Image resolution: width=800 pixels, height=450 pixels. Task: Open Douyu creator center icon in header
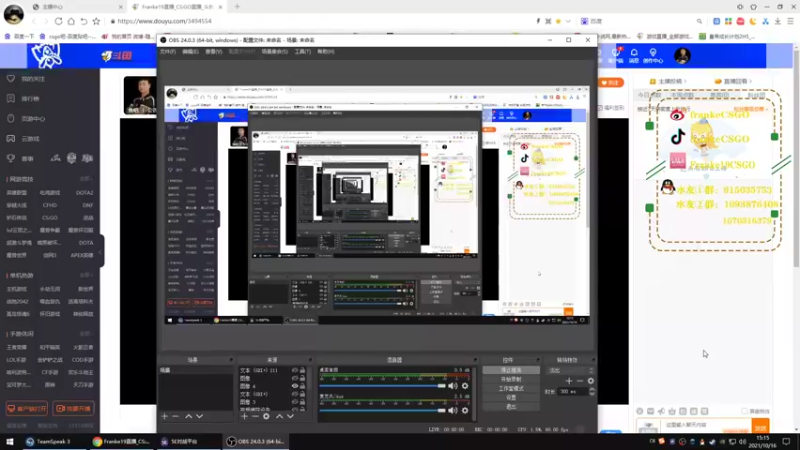pos(653,56)
